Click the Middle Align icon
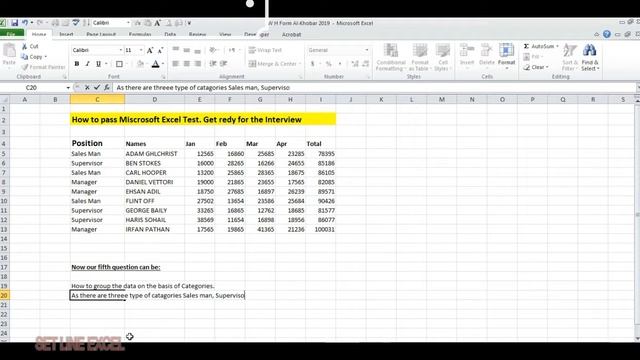 click(187, 50)
